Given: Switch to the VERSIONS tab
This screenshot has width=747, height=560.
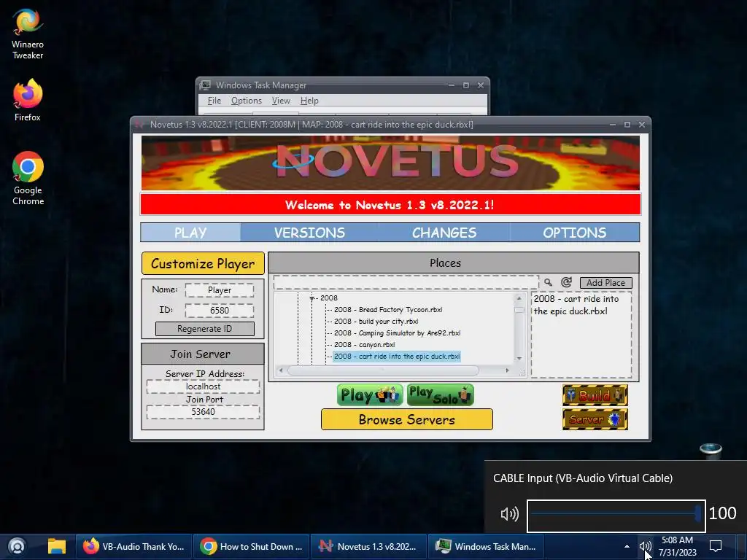Looking at the screenshot, I should [x=309, y=233].
